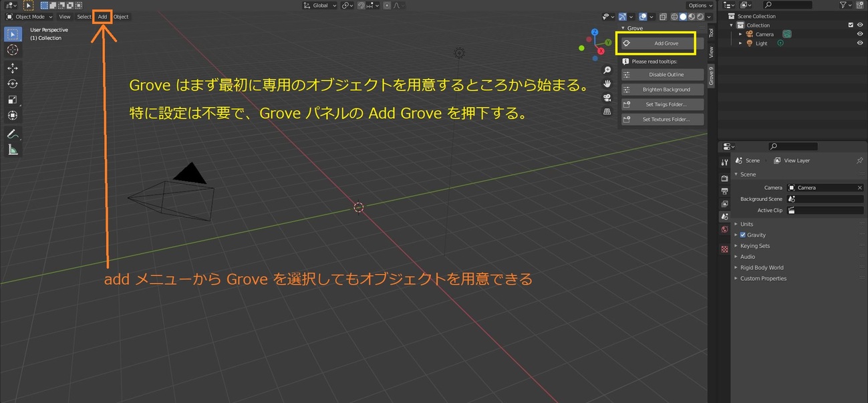
Task: Switch to the View sidebar tab
Action: pos(711,51)
